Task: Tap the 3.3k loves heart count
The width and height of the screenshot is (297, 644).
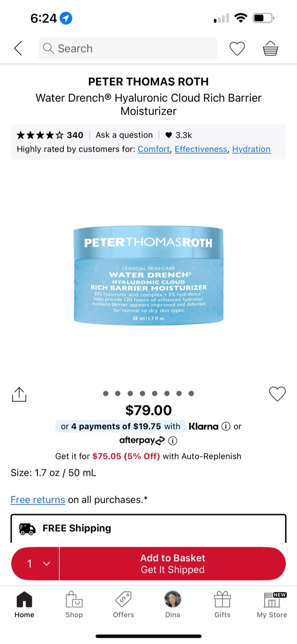Action: click(179, 135)
